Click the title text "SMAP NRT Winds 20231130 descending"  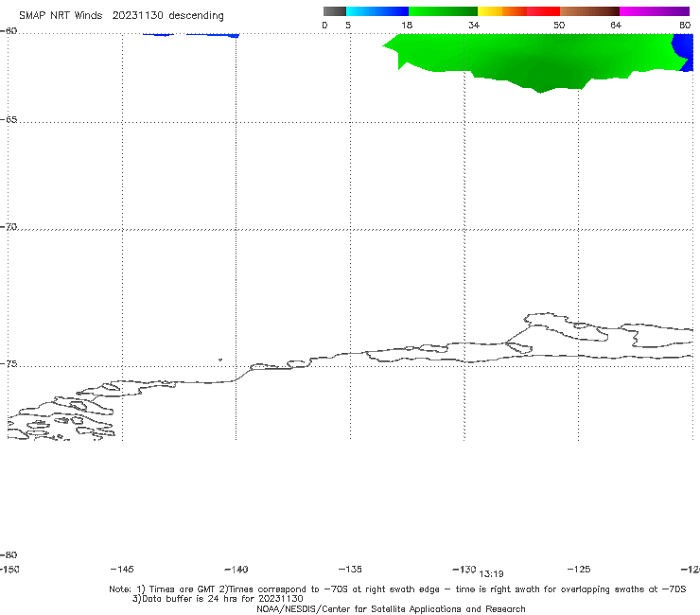121,16
